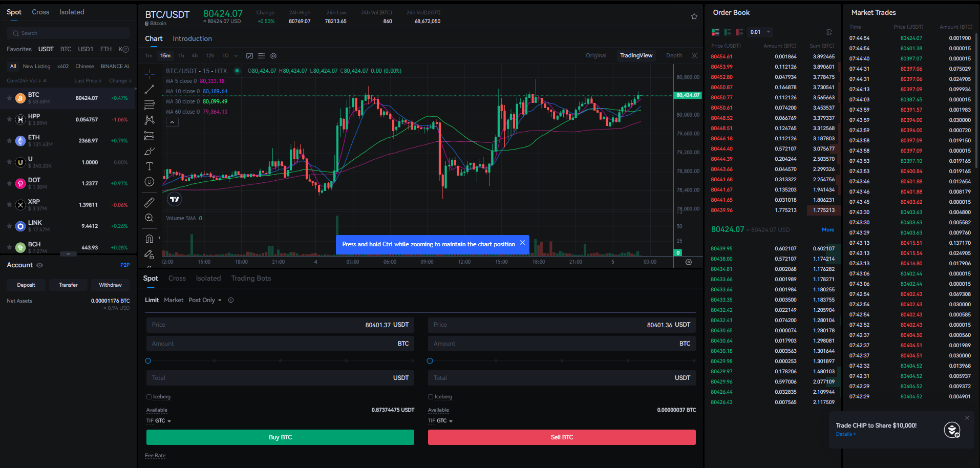Click the sell amount percentage slider handle
Screen dimensions: 980x468
(x=430, y=361)
